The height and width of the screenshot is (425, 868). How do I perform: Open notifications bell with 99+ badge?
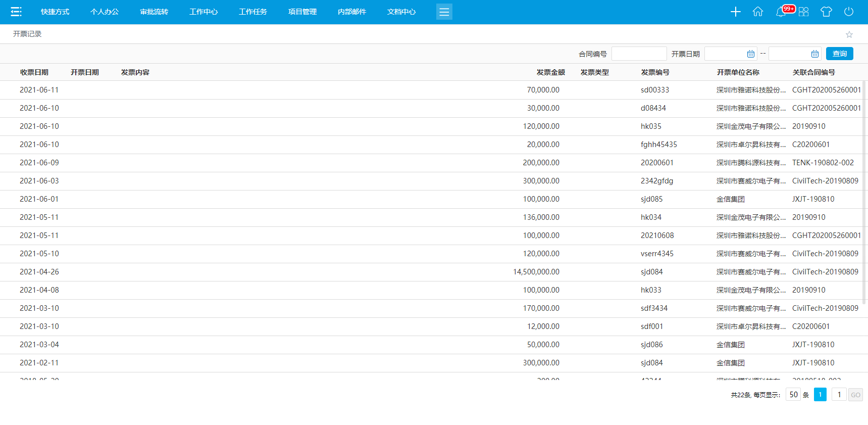781,12
